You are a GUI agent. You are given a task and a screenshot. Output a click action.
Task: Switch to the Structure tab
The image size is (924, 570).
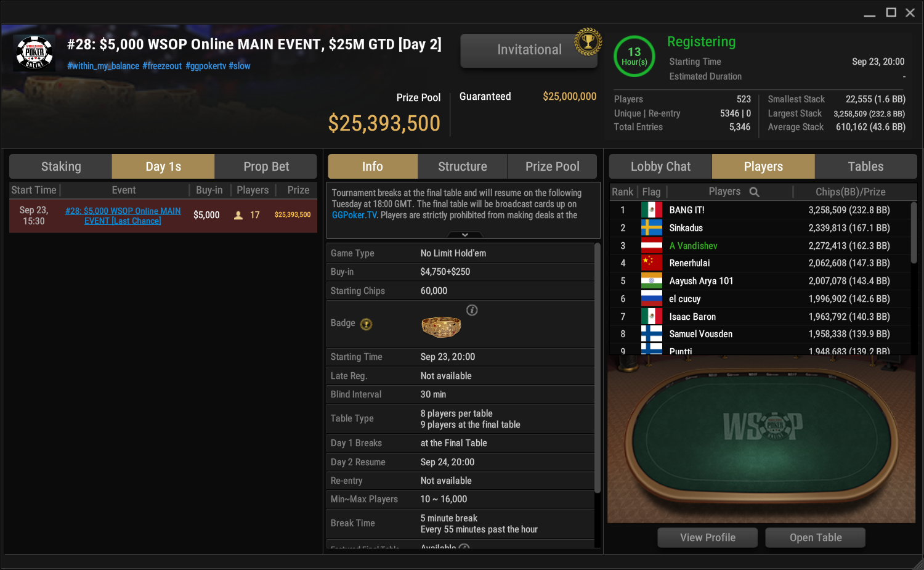pyautogui.click(x=462, y=166)
